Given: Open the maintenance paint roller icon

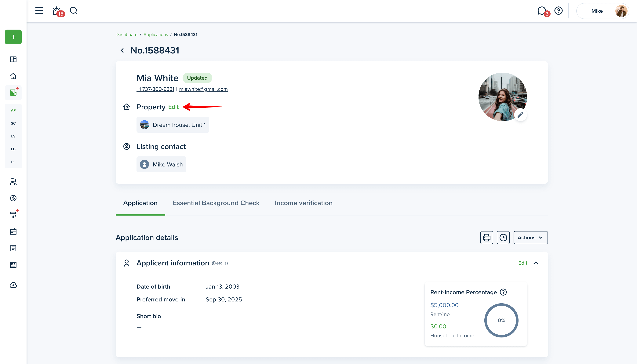Looking at the screenshot, I should [x=13, y=214].
